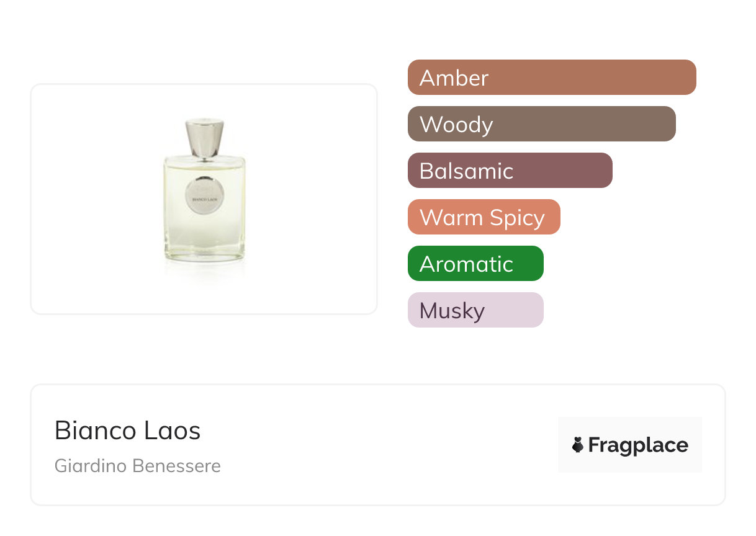Click the "Musky" text label

click(452, 311)
